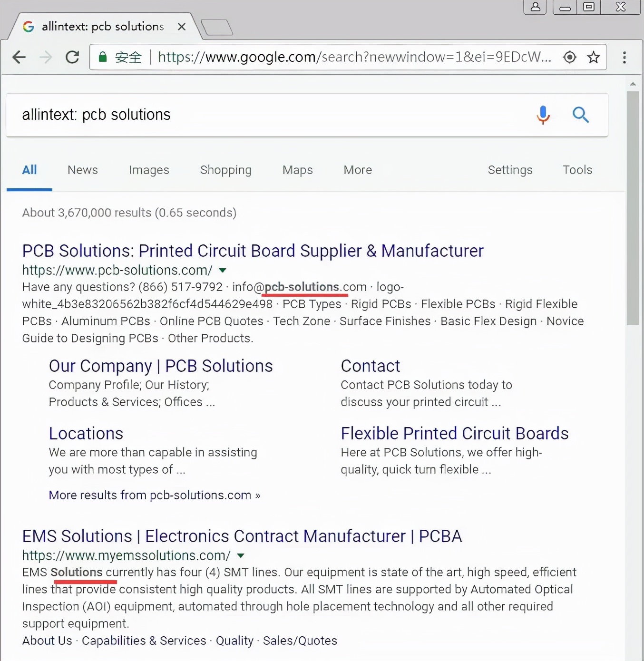This screenshot has width=644, height=661.
Task: Switch to the Images tab
Action: (x=149, y=170)
